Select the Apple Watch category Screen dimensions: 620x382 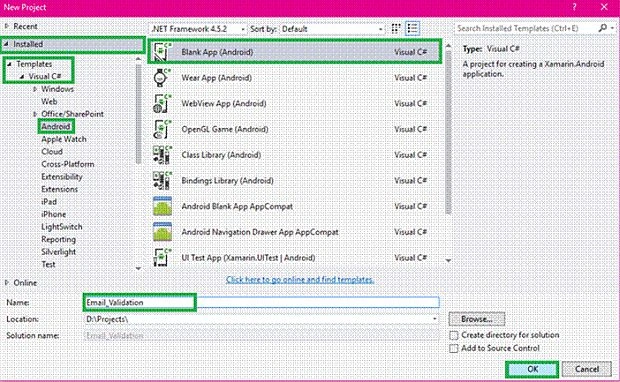(64, 139)
